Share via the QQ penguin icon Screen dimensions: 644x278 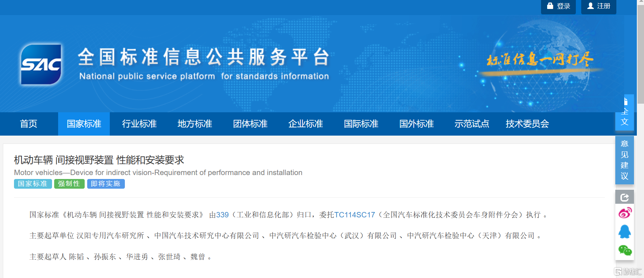click(625, 231)
